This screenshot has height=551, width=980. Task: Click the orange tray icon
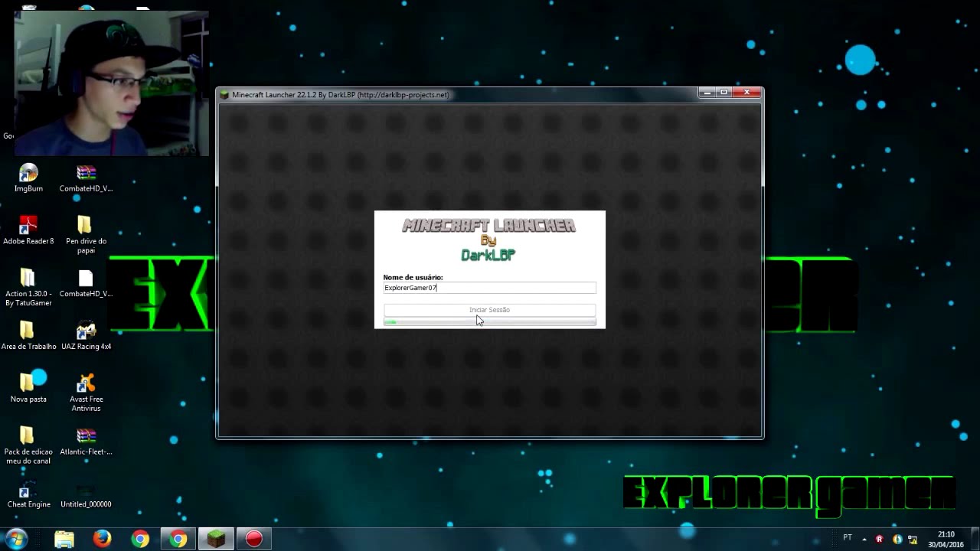897,539
